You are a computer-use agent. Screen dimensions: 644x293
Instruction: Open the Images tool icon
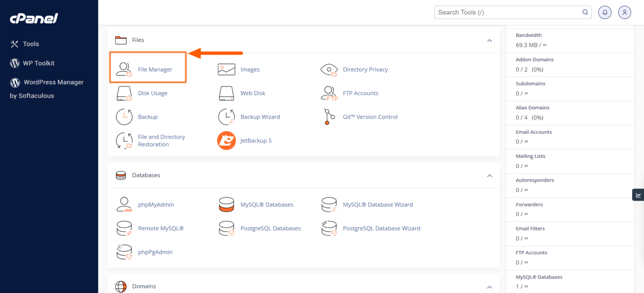point(226,69)
